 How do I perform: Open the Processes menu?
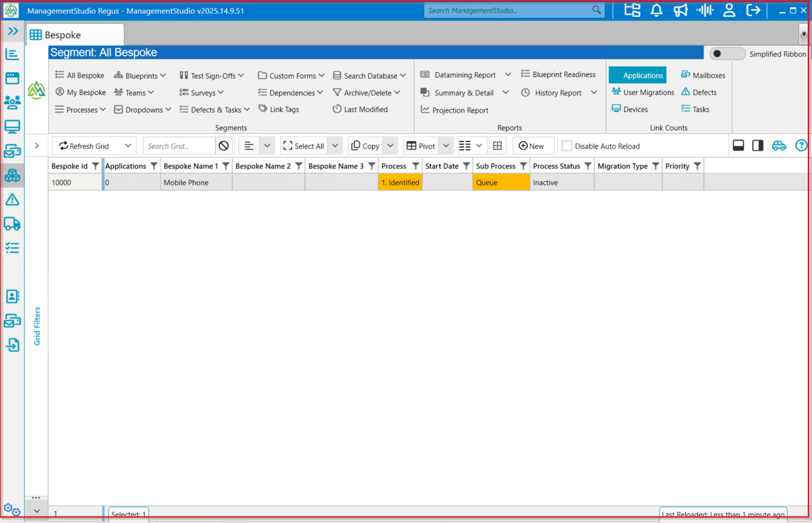pyautogui.click(x=81, y=110)
